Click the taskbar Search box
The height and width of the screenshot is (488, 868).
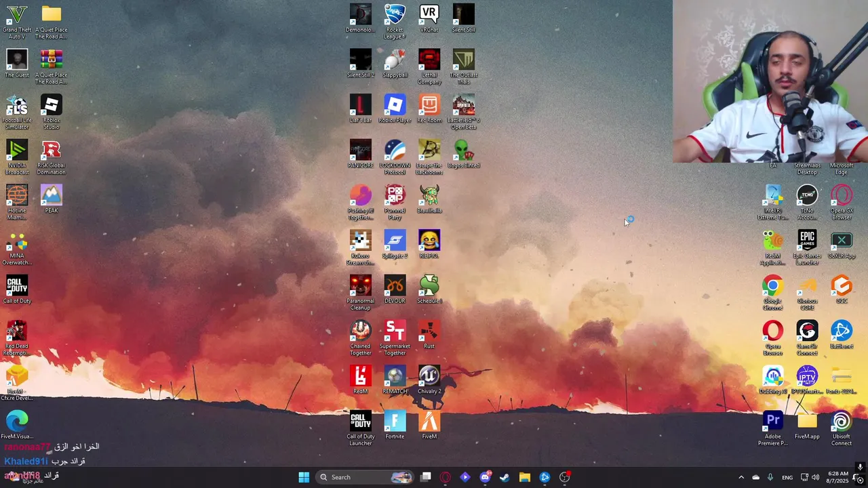coord(365,477)
